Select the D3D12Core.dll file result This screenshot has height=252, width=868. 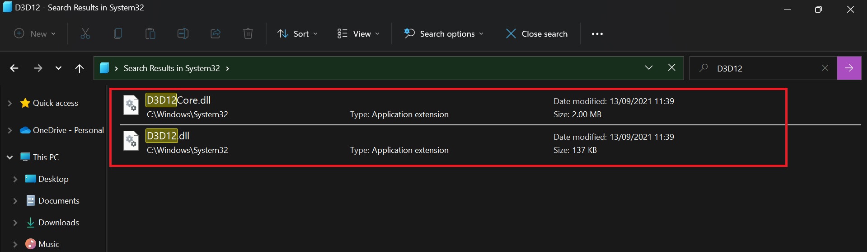[179, 100]
